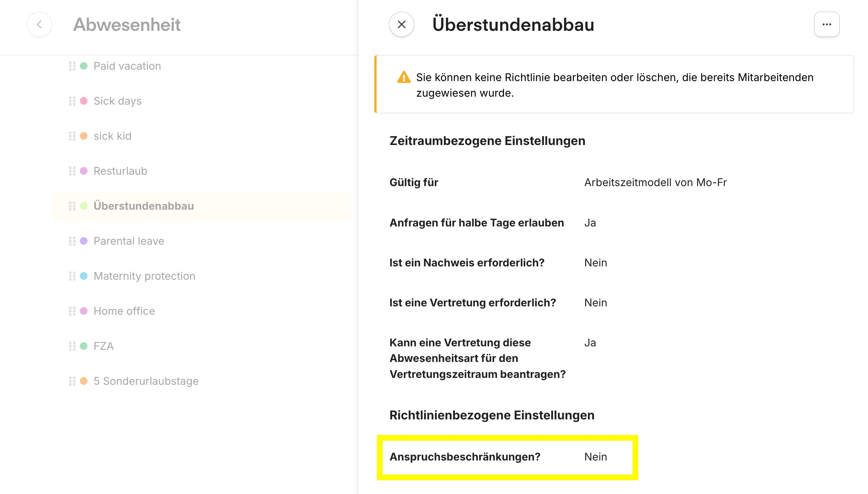Viewport: 868px width, 494px height.
Task: Click the warning triangle icon in notice
Action: point(404,77)
